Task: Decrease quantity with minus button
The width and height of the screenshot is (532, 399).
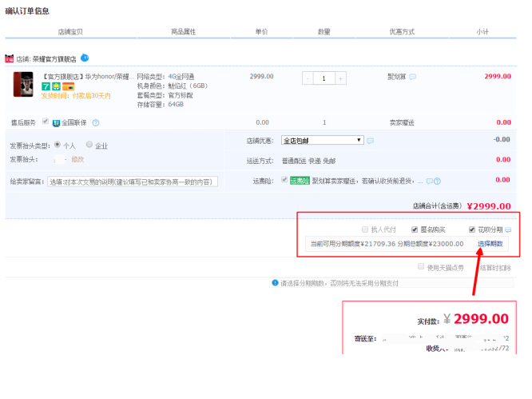Action: click(308, 78)
